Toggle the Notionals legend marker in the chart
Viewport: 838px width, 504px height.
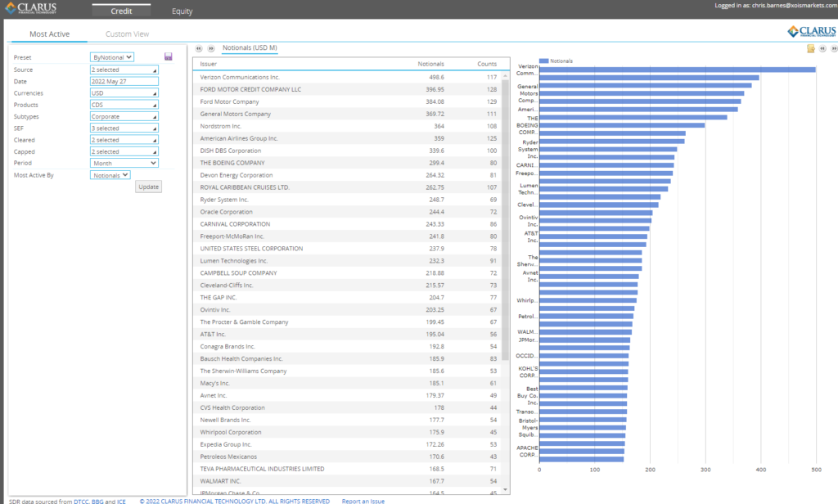[x=544, y=61]
